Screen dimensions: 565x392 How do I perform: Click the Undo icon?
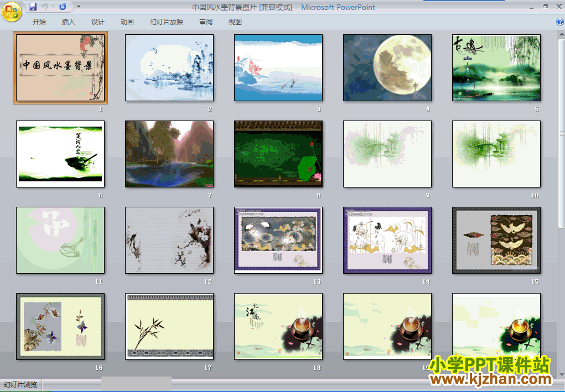[x=45, y=7]
